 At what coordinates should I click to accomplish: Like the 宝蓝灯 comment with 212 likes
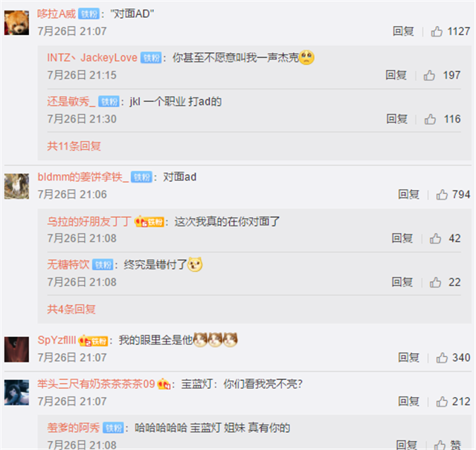(442, 402)
